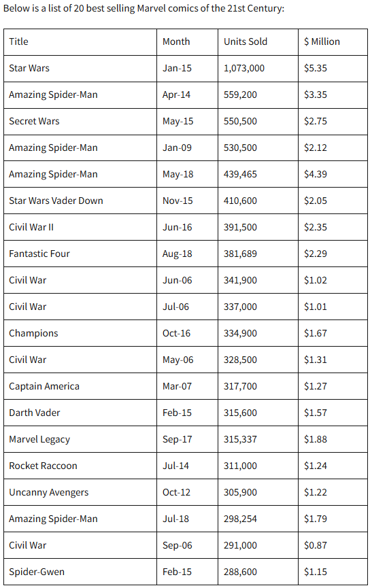This screenshot has height=588, width=370.
Task: Click the Title column header
Action: coord(80,42)
